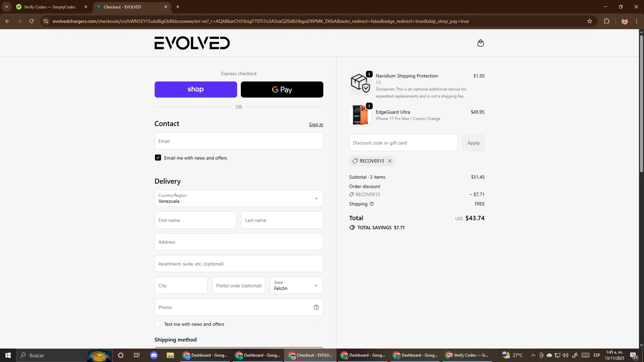The height and width of the screenshot is (362, 644).
Task: Open the Chrome profile avatar
Action: coord(624,21)
